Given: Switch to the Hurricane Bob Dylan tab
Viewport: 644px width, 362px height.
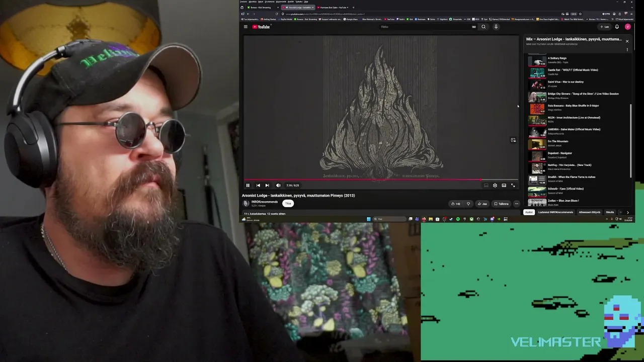Looking at the screenshot, I should coord(332,8).
